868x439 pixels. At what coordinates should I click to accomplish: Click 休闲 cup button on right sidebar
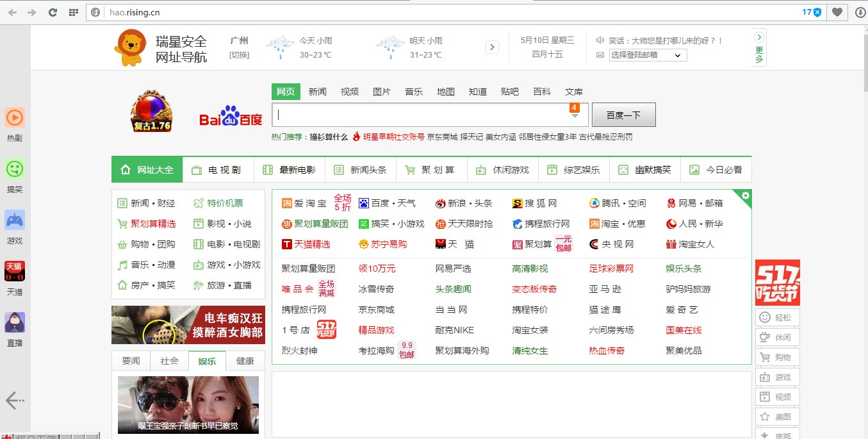click(x=778, y=337)
